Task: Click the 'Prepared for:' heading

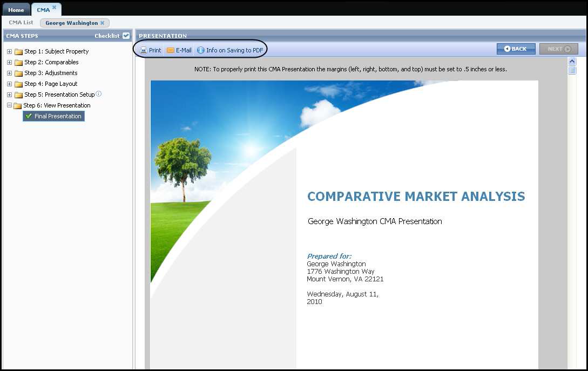Action: 329,256
